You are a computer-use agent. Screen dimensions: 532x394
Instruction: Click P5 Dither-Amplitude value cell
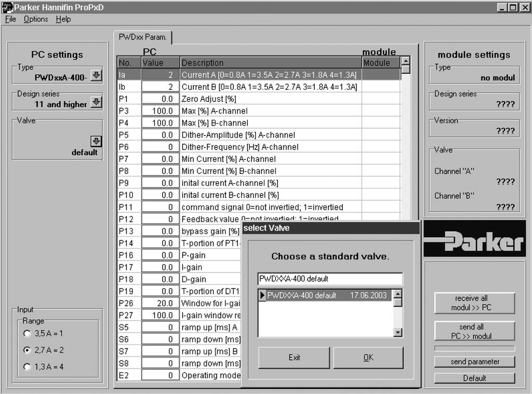tap(160, 135)
